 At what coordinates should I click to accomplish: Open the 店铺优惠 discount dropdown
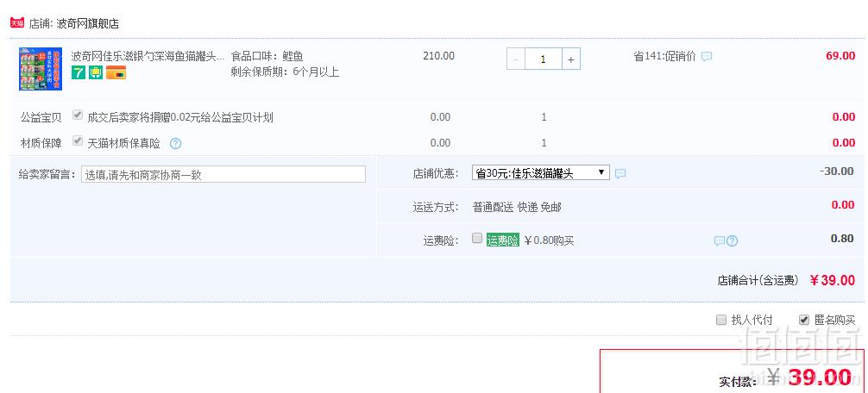point(541,173)
